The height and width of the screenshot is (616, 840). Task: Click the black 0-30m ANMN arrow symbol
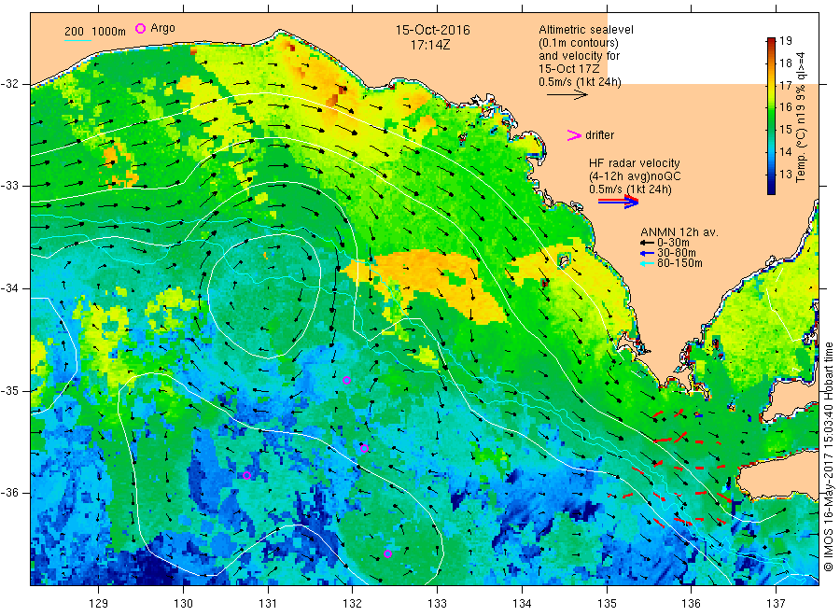pos(648,243)
